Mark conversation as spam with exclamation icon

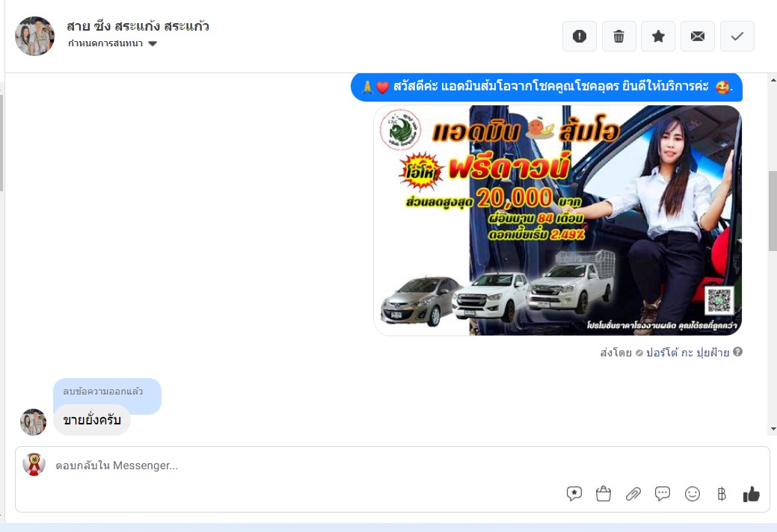(x=580, y=36)
